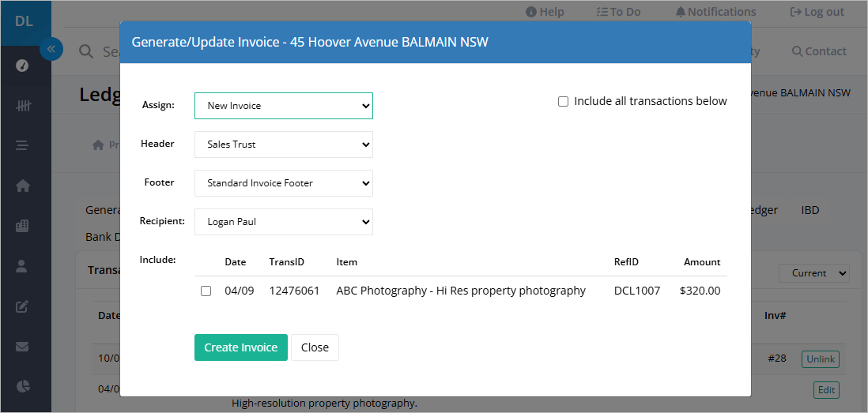Open the list lines sidebar icon
868x413 pixels.
point(22,146)
